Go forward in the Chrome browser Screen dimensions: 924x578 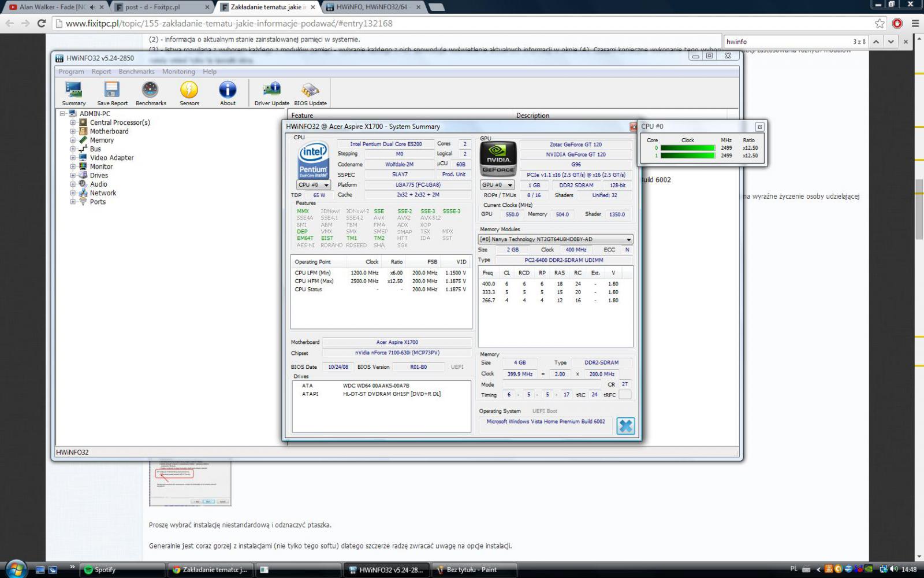(x=25, y=23)
